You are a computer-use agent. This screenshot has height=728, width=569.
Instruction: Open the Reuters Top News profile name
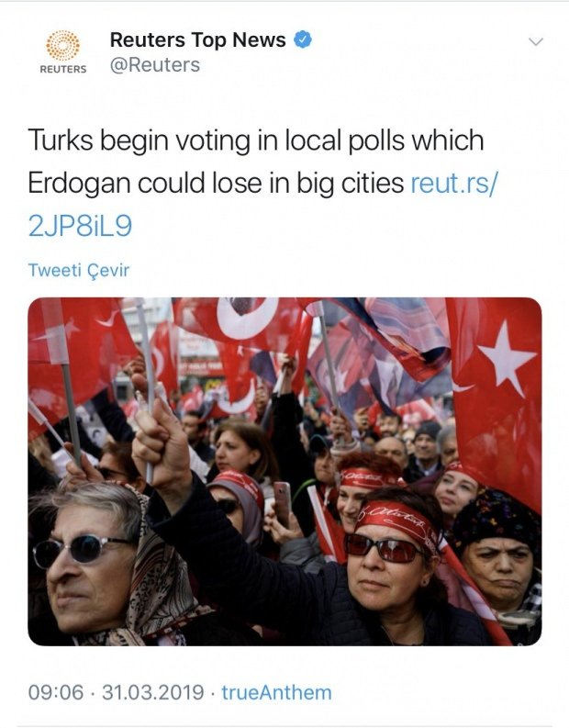tap(197, 39)
